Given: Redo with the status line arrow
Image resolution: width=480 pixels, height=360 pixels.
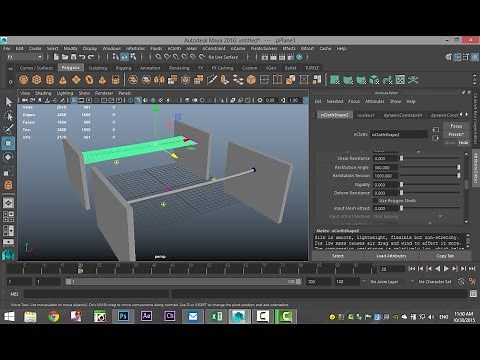Looking at the screenshot, I should [x=91, y=57].
